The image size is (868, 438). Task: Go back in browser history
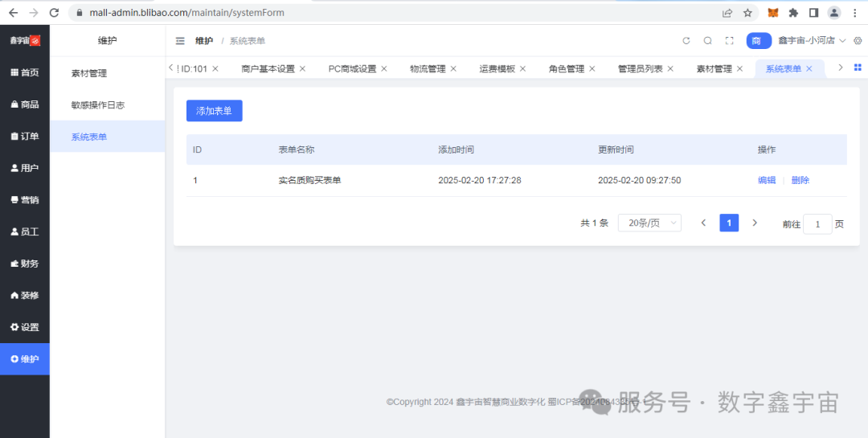(14, 12)
